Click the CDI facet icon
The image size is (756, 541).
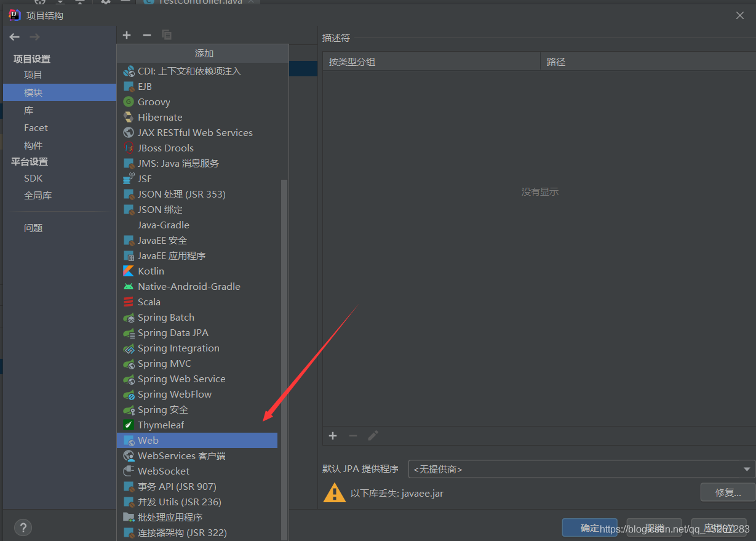coord(129,71)
